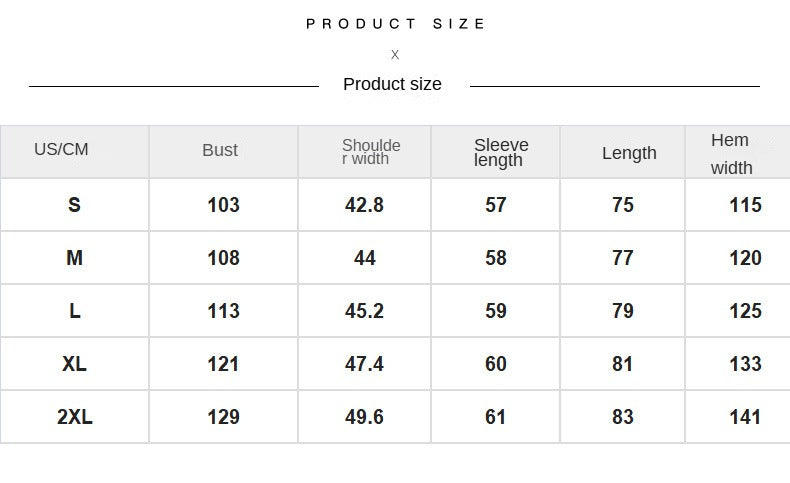Click the Hem width column header
Viewport: 790px width, 483px height.
(731, 154)
